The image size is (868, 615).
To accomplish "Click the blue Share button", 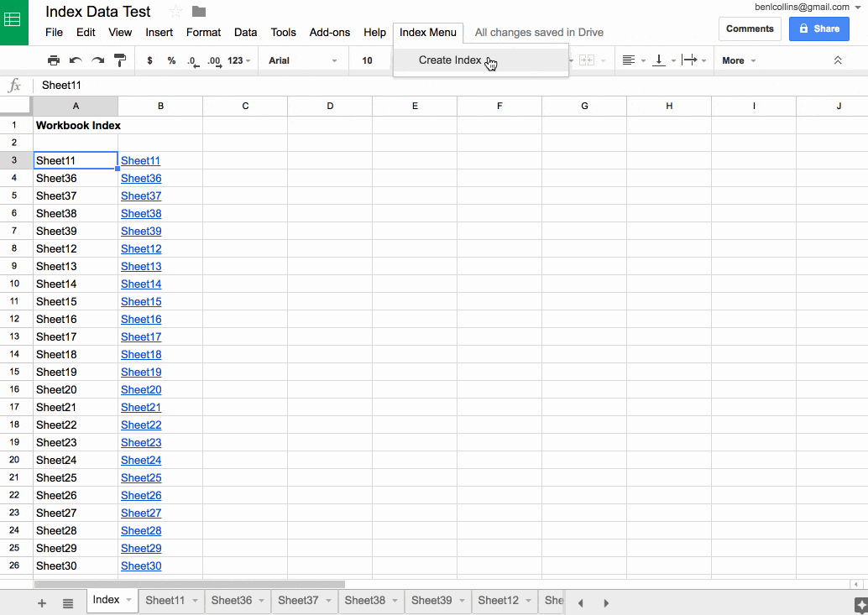I will tap(818, 29).
